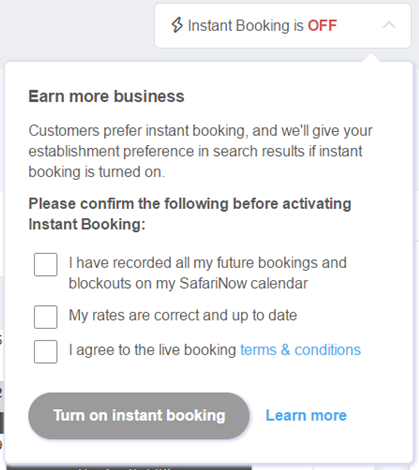Collapse the panel using the chevron arrow
Viewport: 419px width, 470px height.
[x=389, y=25]
